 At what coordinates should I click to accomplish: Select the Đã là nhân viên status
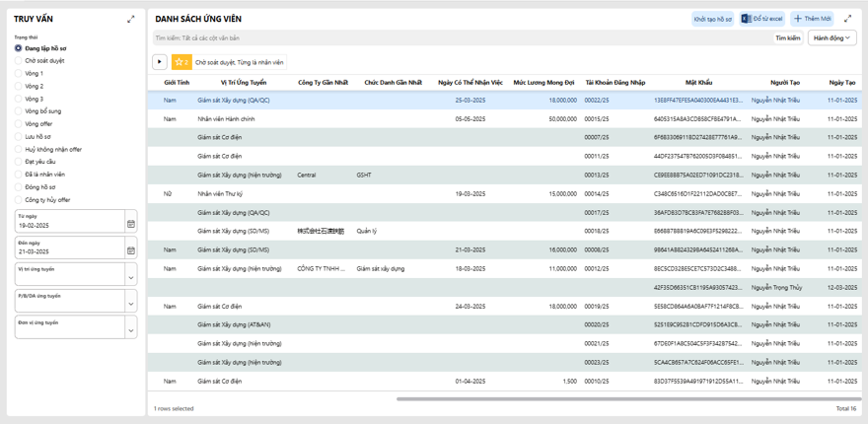point(19,175)
